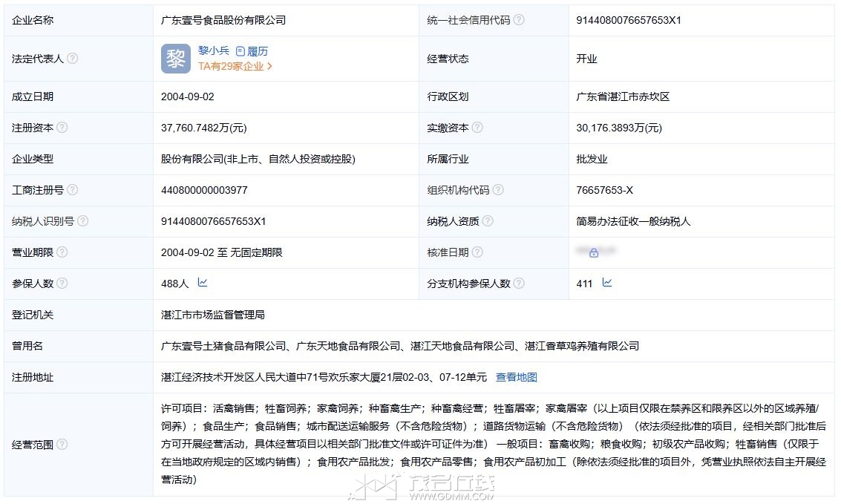
Task: Open the help icon beside 分支机构参保人数
Action: pyautogui.click(x=519, y=283)
